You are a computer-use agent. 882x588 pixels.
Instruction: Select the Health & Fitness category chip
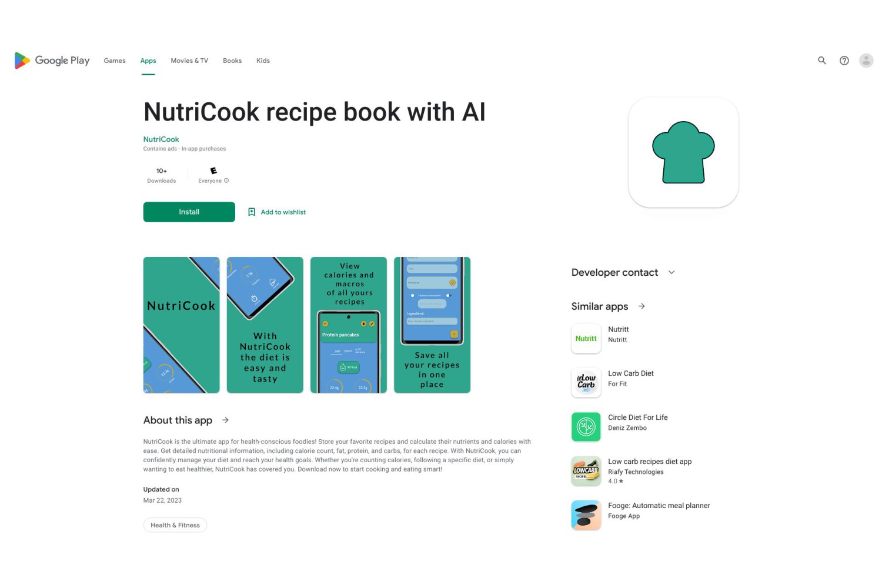coord(175,525)
